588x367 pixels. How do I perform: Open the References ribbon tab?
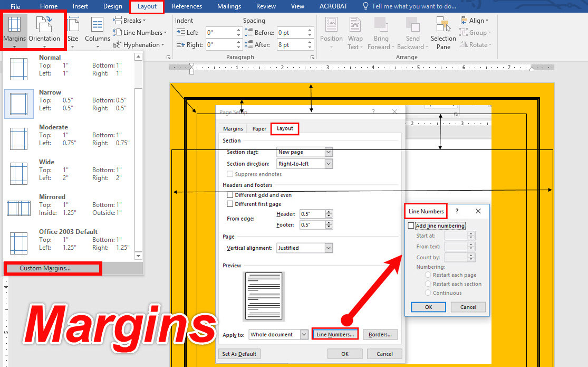point(187,6)
